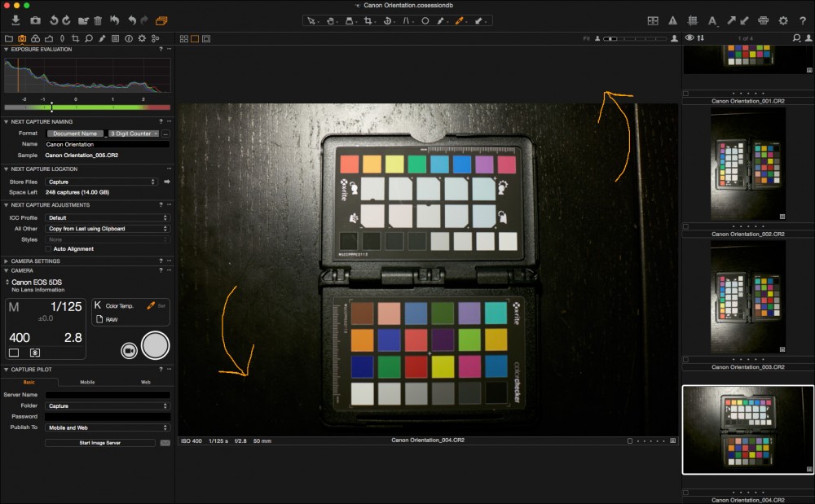Click the Annotations letter A icon

(712, 20)
